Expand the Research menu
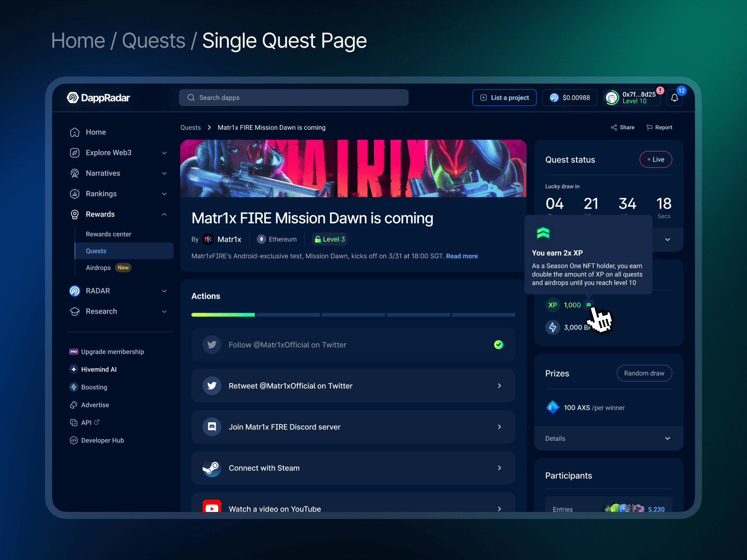Image resolution: width=747 pixels, height=560 pixels. point(164,311)
